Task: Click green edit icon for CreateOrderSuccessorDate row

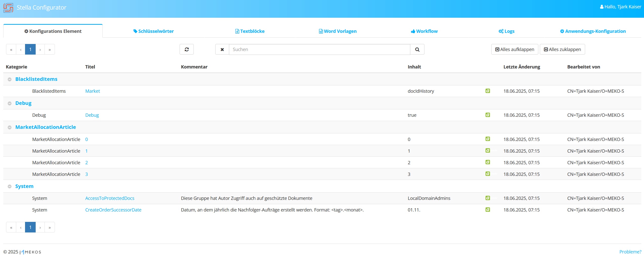Action: (x=487, y=210)
